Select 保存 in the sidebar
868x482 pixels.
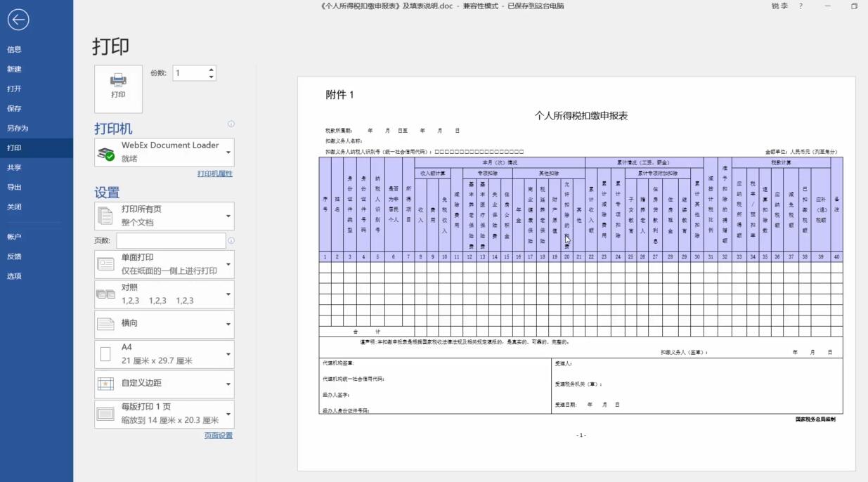[37, 108]
